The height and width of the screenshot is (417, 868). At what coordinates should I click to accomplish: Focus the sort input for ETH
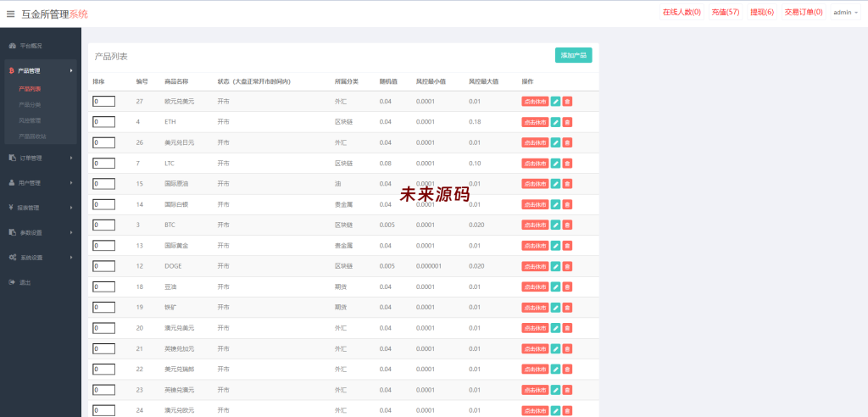(104, 122)
